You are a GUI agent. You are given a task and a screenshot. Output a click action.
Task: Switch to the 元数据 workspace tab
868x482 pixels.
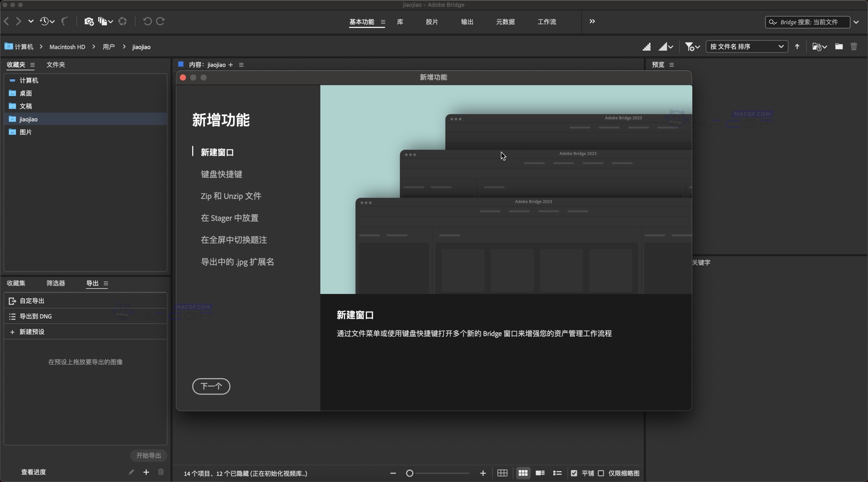pos(505,22)
